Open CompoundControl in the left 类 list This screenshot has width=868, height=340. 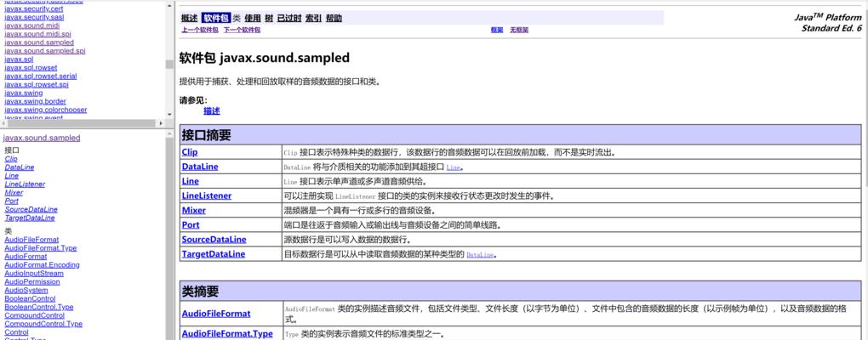click(x=34, y=315)
